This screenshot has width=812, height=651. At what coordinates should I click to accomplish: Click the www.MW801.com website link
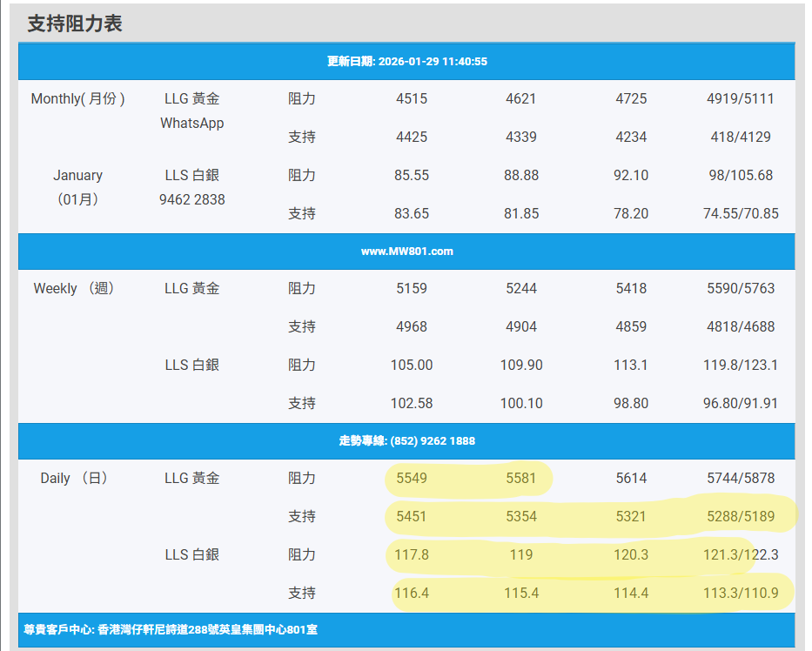[x=406, y=252]
